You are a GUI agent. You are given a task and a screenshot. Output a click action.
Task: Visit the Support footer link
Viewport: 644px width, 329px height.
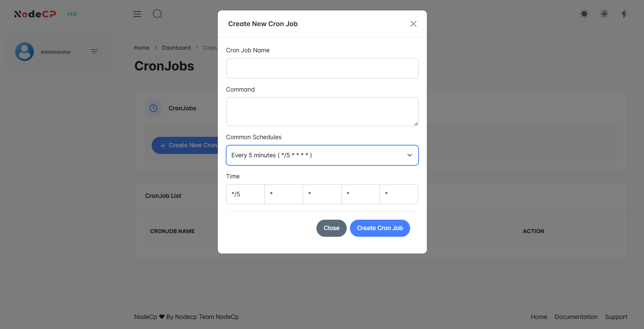click(616, 317)
